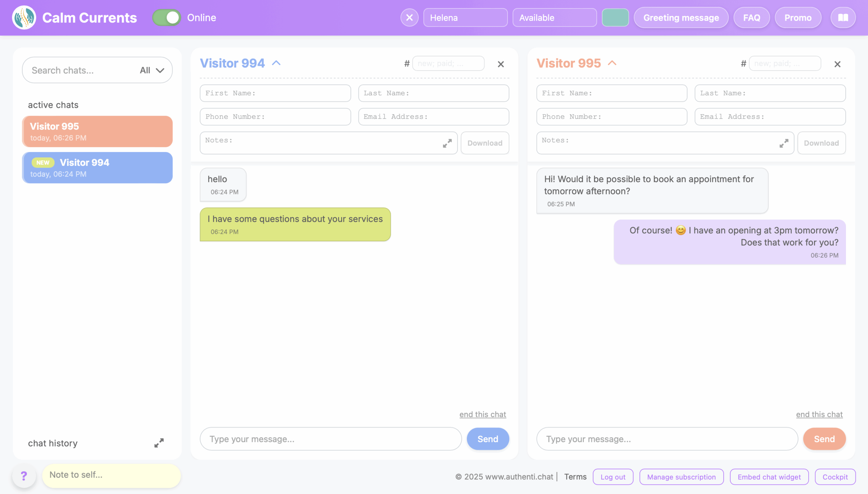Click the round X button beside Helena
This screenshot has width=868, height=494.
click(409, 18)
